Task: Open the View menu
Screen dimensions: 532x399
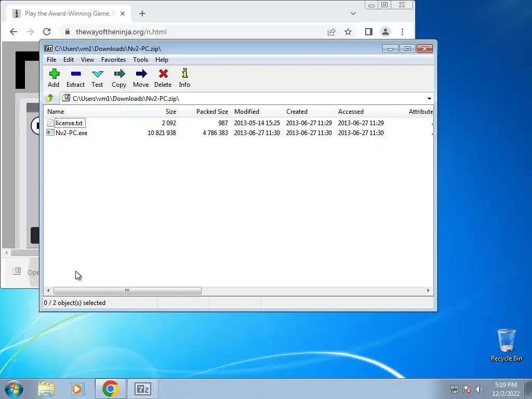Action: click(x=87, y=60)
